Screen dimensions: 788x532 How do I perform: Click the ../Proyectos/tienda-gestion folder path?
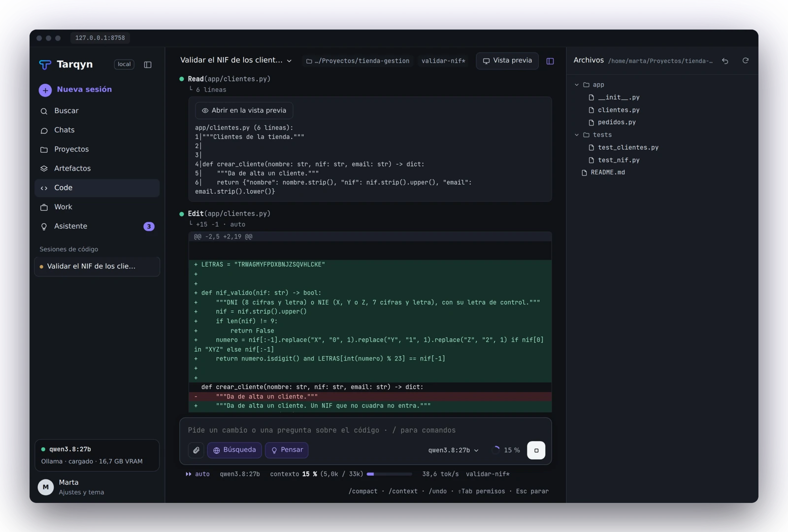(x=358, y=61)
